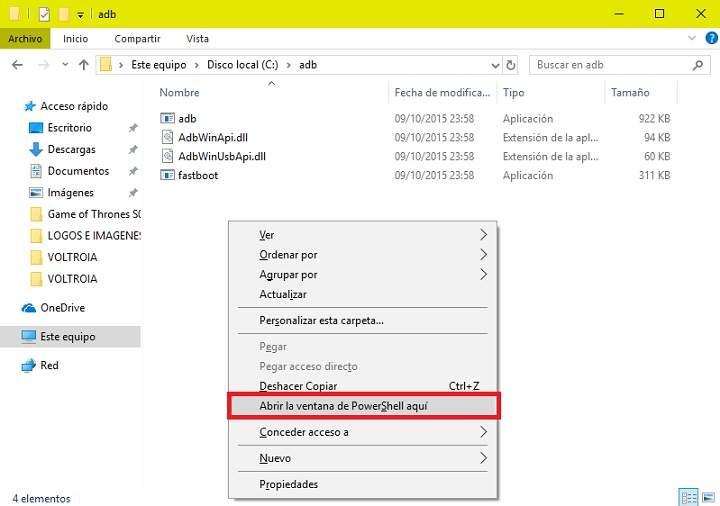720x506 pixels.
Task: Expand the Ver submenu arrow
Action: pyautogui.click(x=483, y=235)
